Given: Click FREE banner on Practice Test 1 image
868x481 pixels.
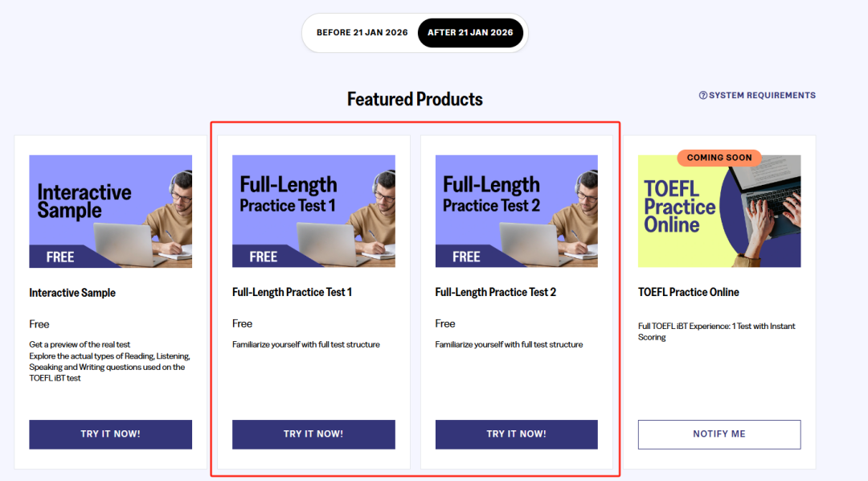Looking at the screenshot, I should point(264,257).
